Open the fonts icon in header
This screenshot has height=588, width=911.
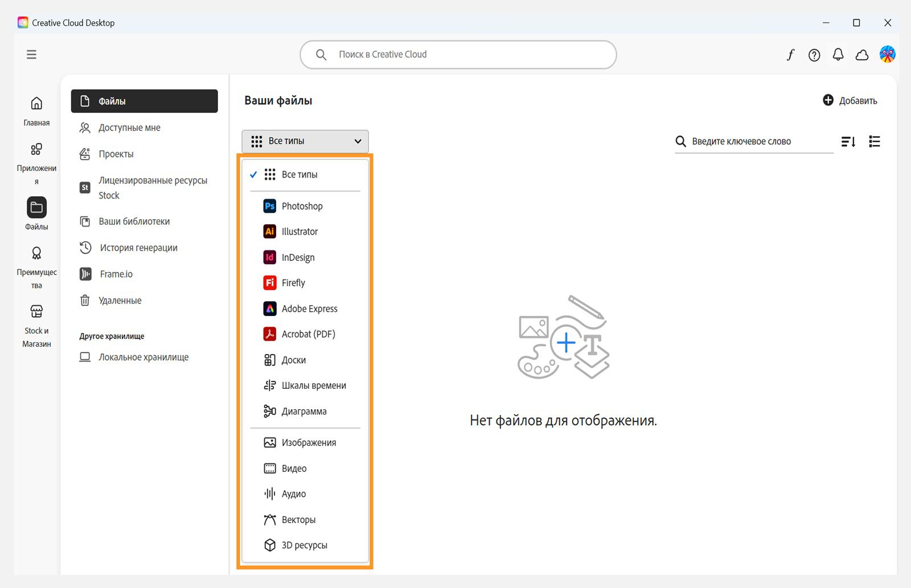click(790, 55)
